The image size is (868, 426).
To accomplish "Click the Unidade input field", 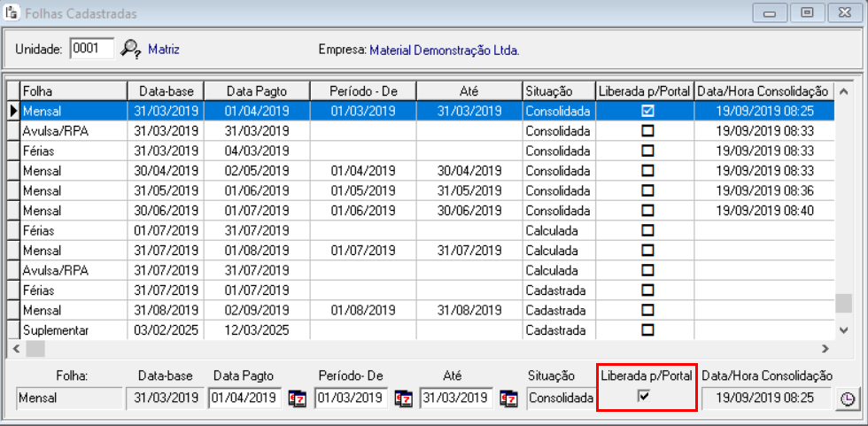I will pyautogui.click(x=92, y=49).
